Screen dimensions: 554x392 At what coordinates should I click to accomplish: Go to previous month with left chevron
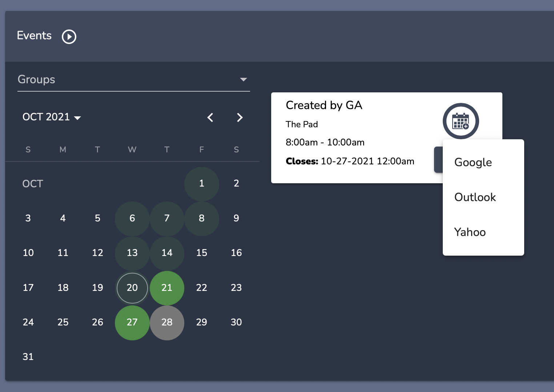(x=210, y=117)
